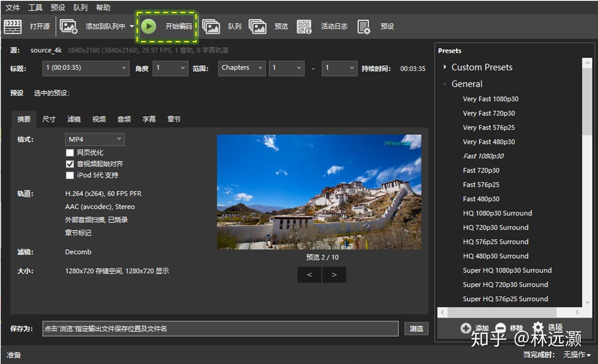
Task: Show the next preview image
Action: (334, 275)
